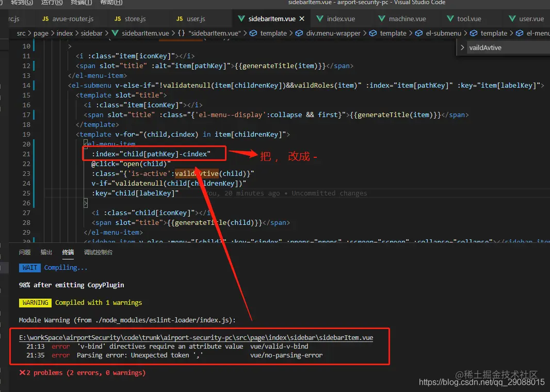Click the Vue icon on machine.vue tab
Viewport: 550px width, 392px height.
(382, 19)
